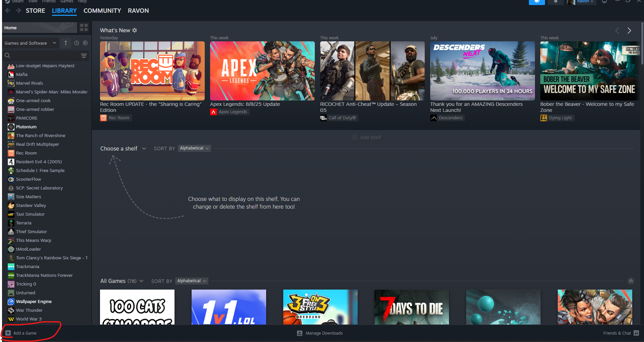Click the Apex Legends tag icon
Viewport: 644px width, 342px height.
(213, 112)
